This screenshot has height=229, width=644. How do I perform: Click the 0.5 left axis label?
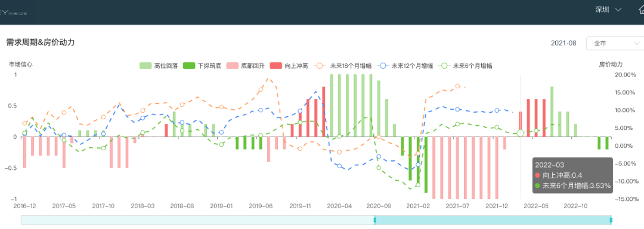(13, 106)
